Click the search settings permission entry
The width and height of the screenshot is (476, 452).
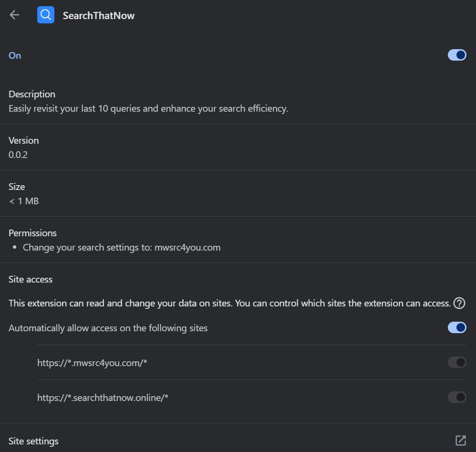122,247
